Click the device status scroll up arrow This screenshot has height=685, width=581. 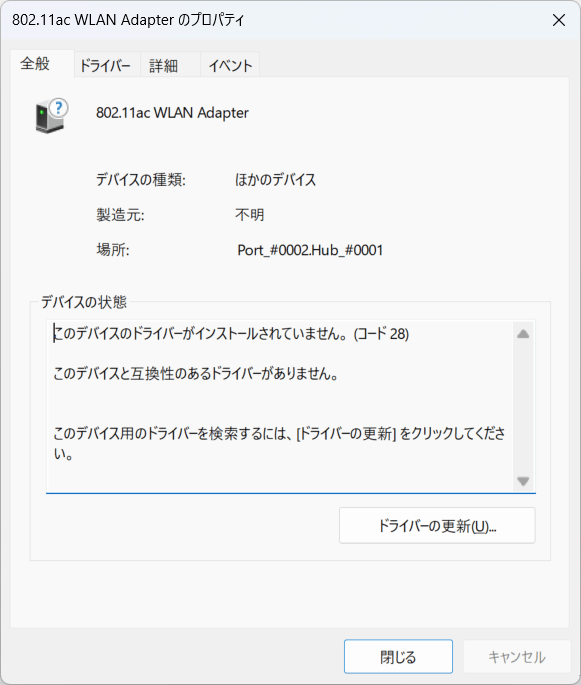point(523,334)
